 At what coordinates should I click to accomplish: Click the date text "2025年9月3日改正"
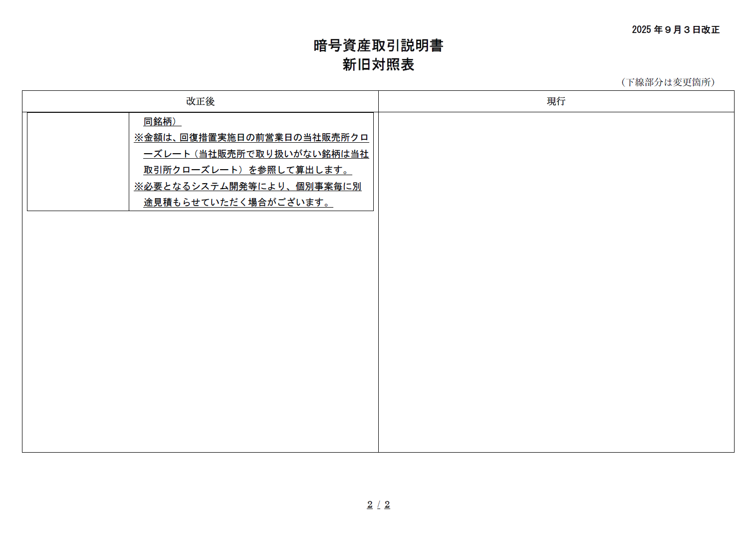(x=676, y=30)
